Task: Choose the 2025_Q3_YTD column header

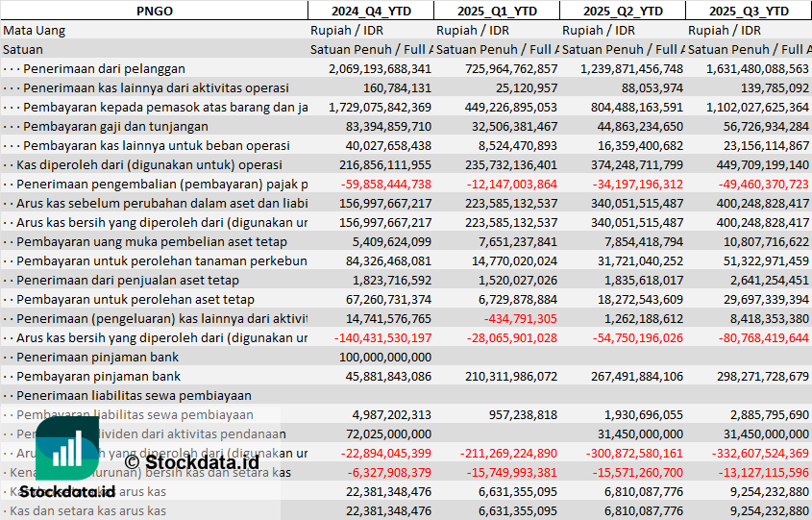Action: pyautogui.click(x=749, y=11)
